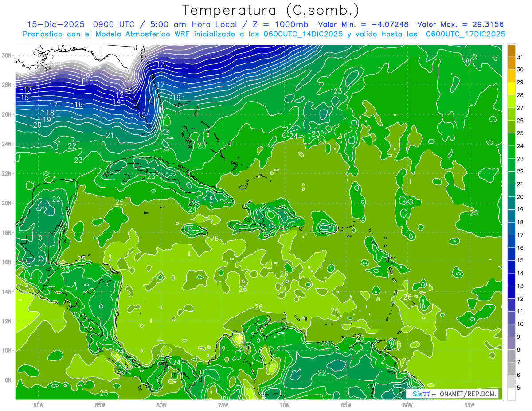532x411 pixels.
Task: Click the title "Temperatura (C,somb.)"
Action: [271, 10]
